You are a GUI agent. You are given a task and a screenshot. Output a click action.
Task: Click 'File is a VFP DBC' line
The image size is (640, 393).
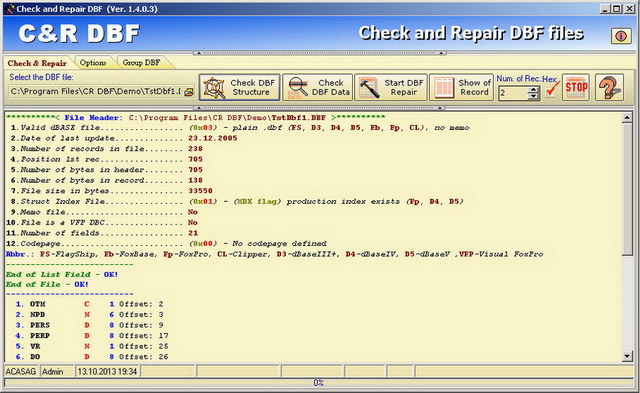[x=102, y=223]
